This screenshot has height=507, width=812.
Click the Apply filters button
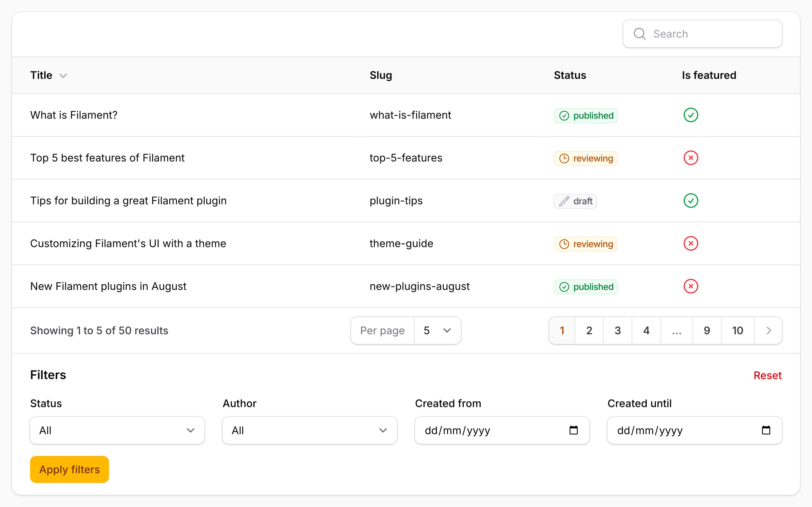tap(69, 469)
